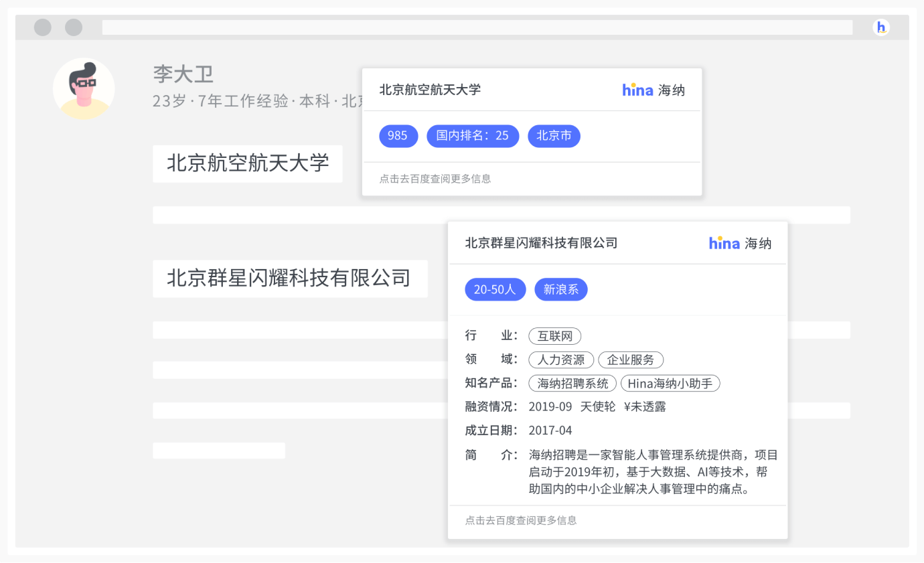The image size is (924, 563).
Task: Click the 领域 label
Action: 491,359
